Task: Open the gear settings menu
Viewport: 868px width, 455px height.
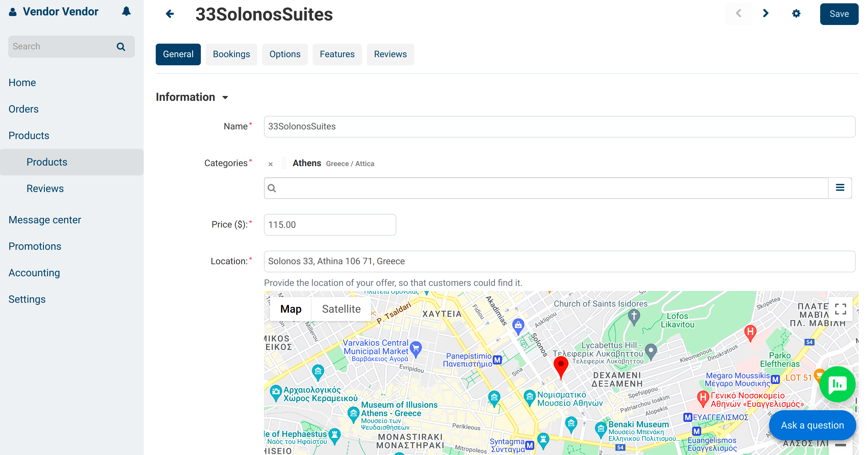Action: click(796, 14)
